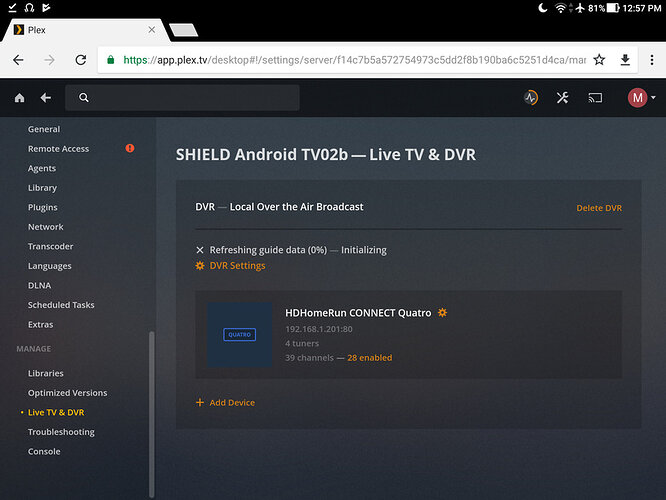
Task: Click the device IP address 192.168.1.201:80
Action: coord(319,329)
